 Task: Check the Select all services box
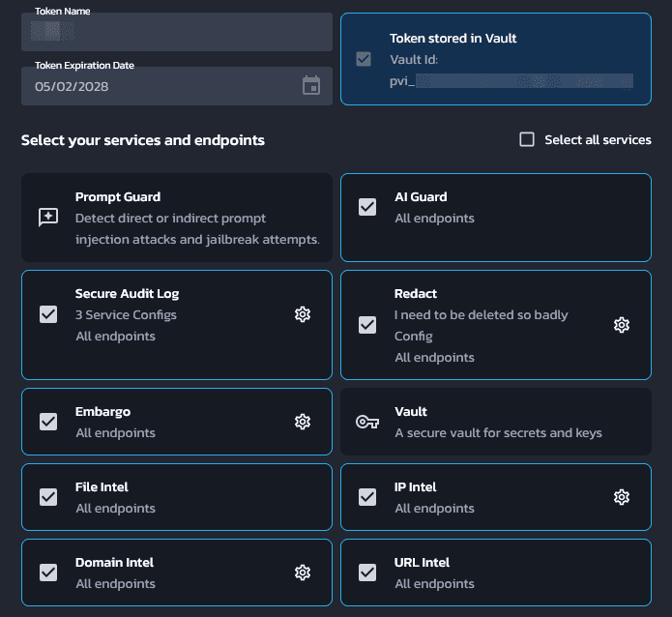point(527,139)
